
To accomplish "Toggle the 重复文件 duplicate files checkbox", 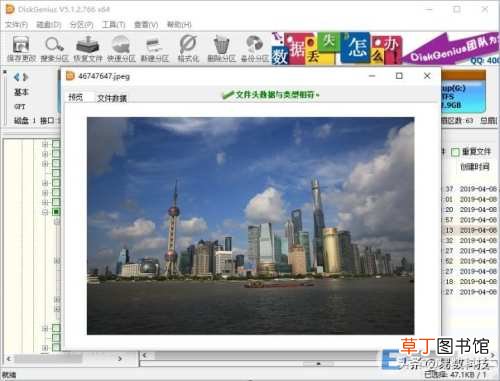I will (455, 152).
